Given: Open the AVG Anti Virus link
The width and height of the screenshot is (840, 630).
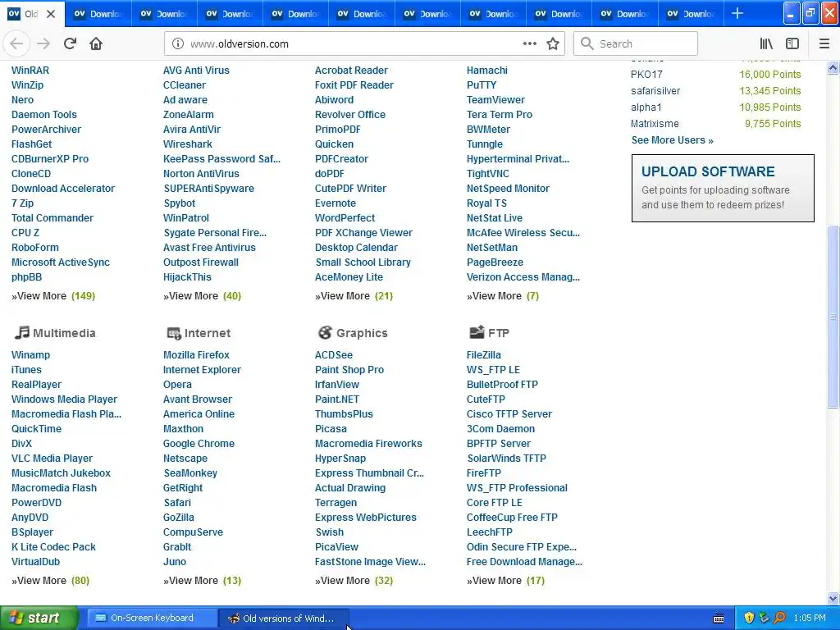Looking at the screenshot, I should click(x=196, y=71).
